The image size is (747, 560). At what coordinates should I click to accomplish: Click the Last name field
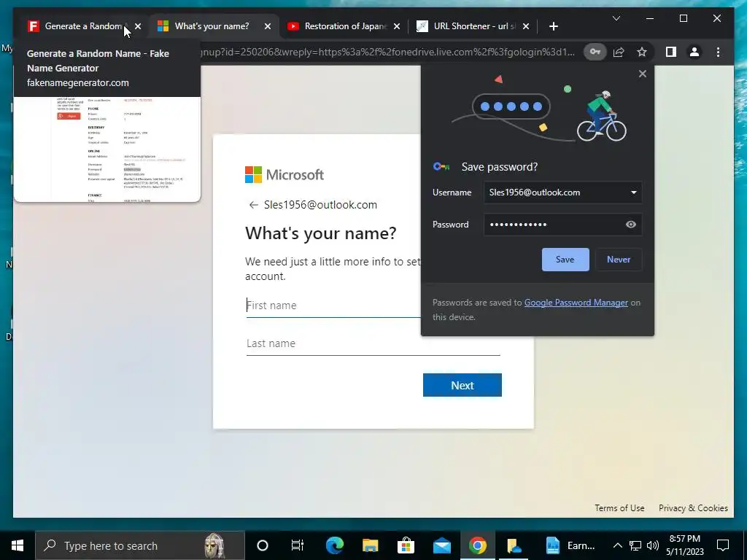click(x=373, y=343)
